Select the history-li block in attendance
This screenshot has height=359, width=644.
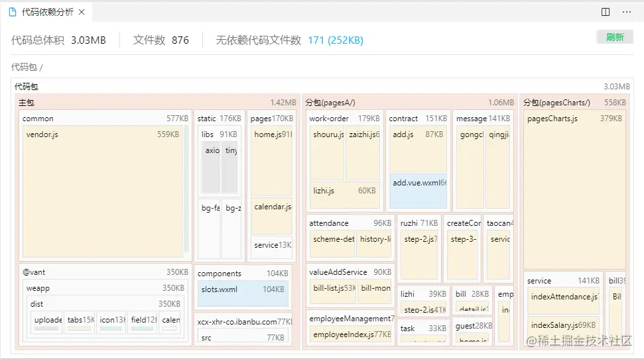pos(374,244)
